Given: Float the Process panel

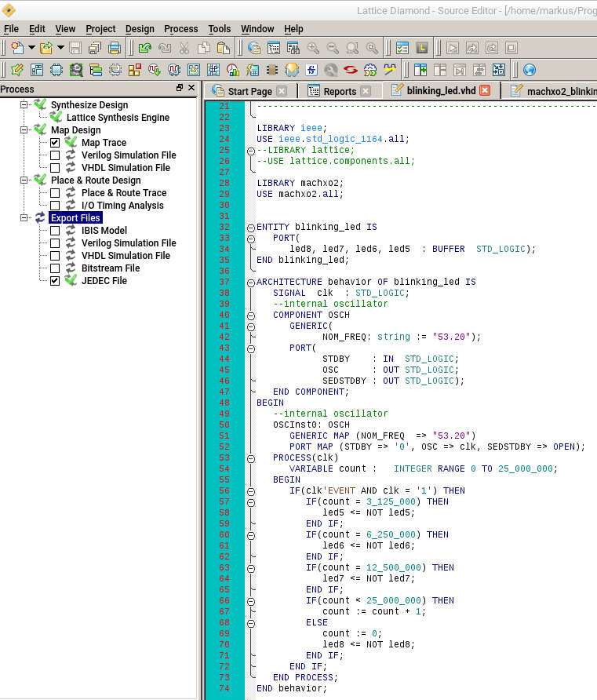Looking at the screenshot, I should [x=180, y=88].
